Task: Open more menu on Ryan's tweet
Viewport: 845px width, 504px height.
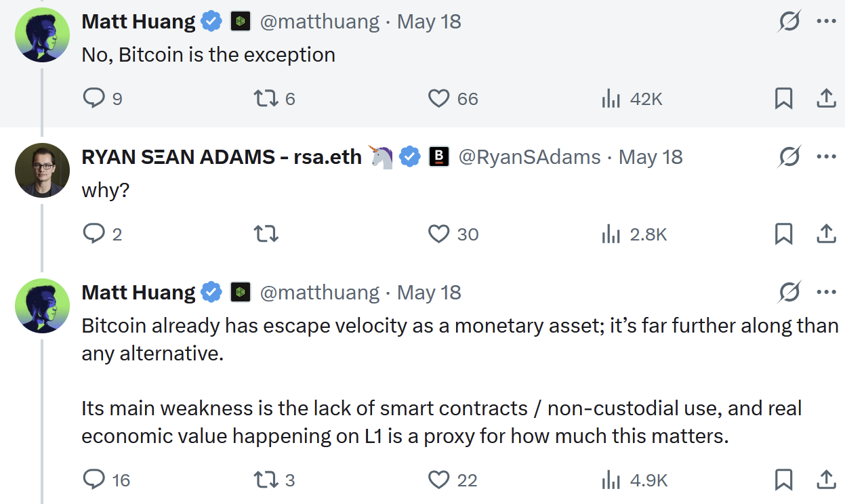Action: [826, 157]
